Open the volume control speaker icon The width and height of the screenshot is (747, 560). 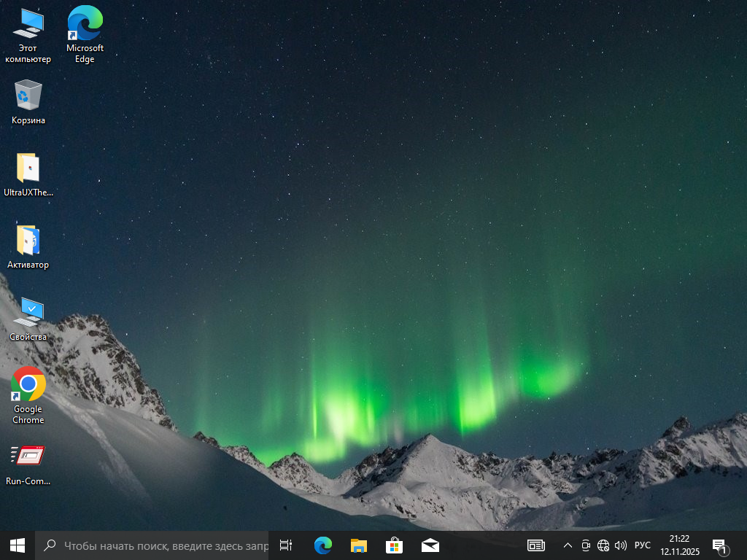(621, 545)
